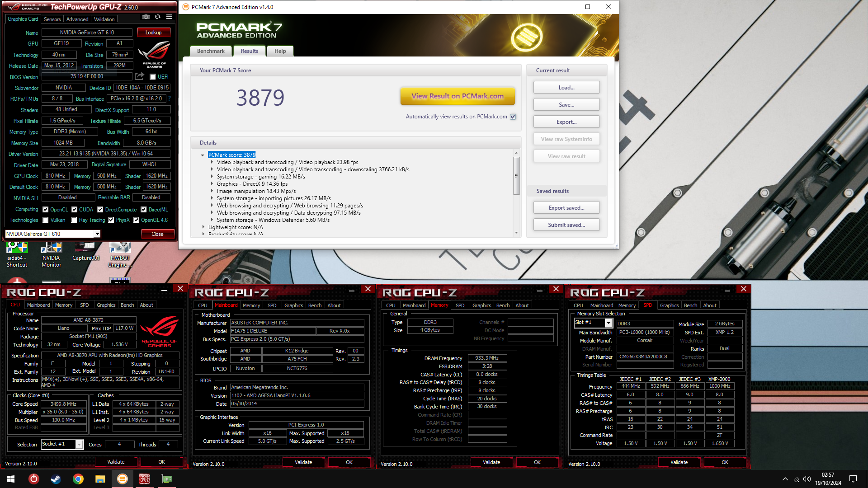Click the Lookup button in GPU-Z

[153, 33]
